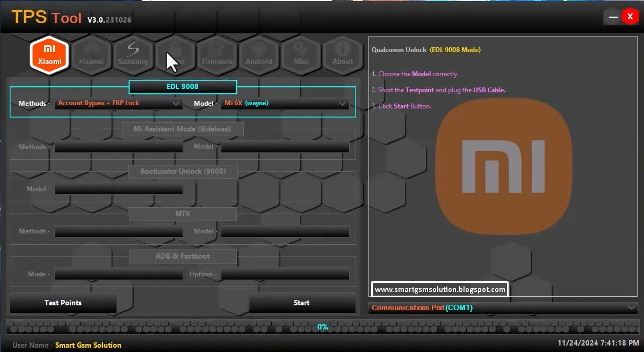644x352 pixels.
Task: Open the Huawei hexagon tab
Action: click(91, 55)
